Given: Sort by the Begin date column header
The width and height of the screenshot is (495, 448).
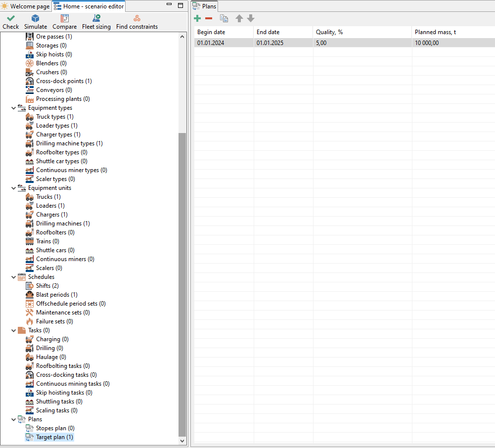Looking at the screenshot, I should pyautogui.click(x=224, y=32).
